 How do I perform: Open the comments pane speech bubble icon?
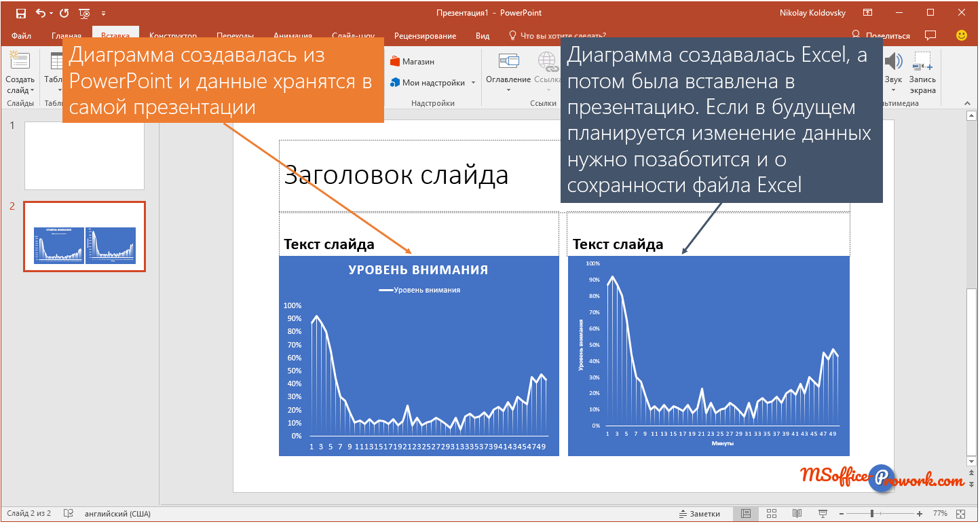tap(930, 35)
